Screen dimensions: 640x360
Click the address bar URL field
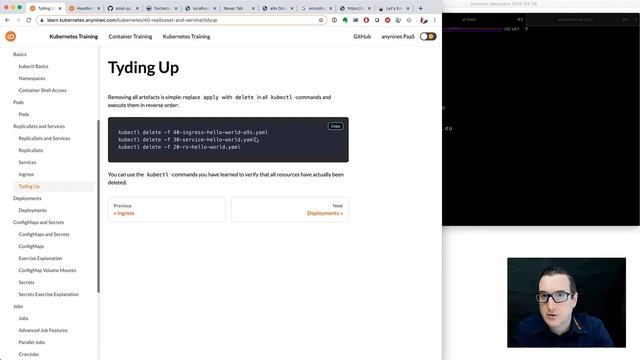click(180, 20)
